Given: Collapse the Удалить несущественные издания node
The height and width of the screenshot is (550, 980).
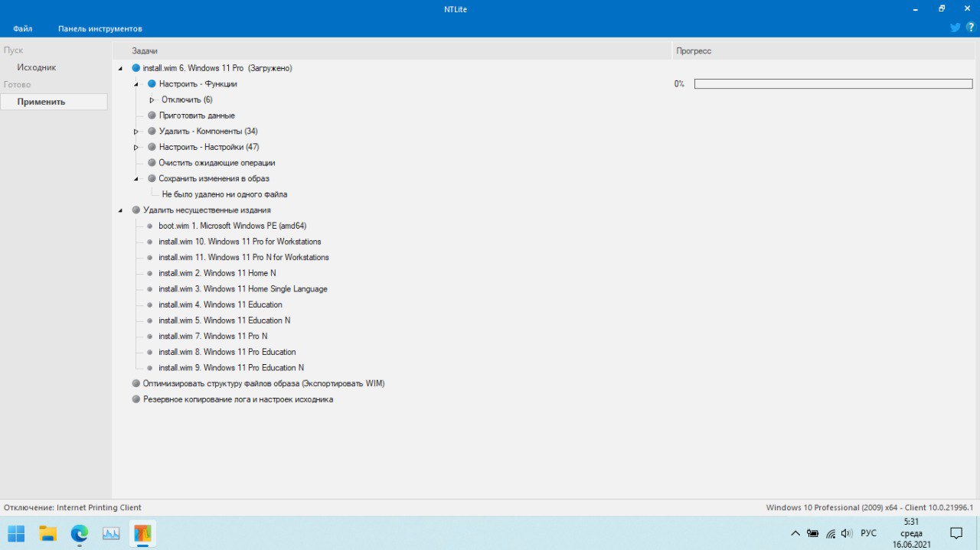Looking at the screenshot, I should click(x=120, y=210).
